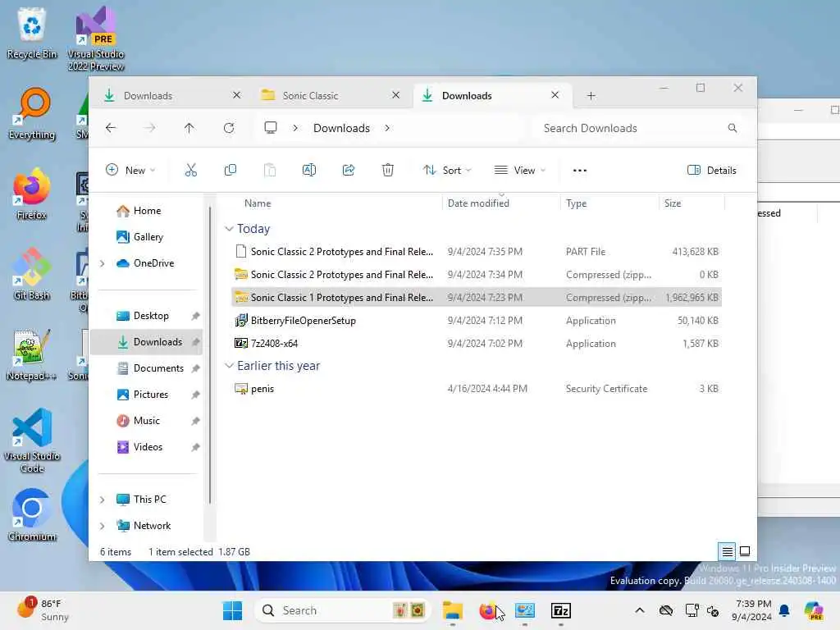Screen dimensions: 840x630
Task: Open Home in navigation pane
Action: [147, 211]
